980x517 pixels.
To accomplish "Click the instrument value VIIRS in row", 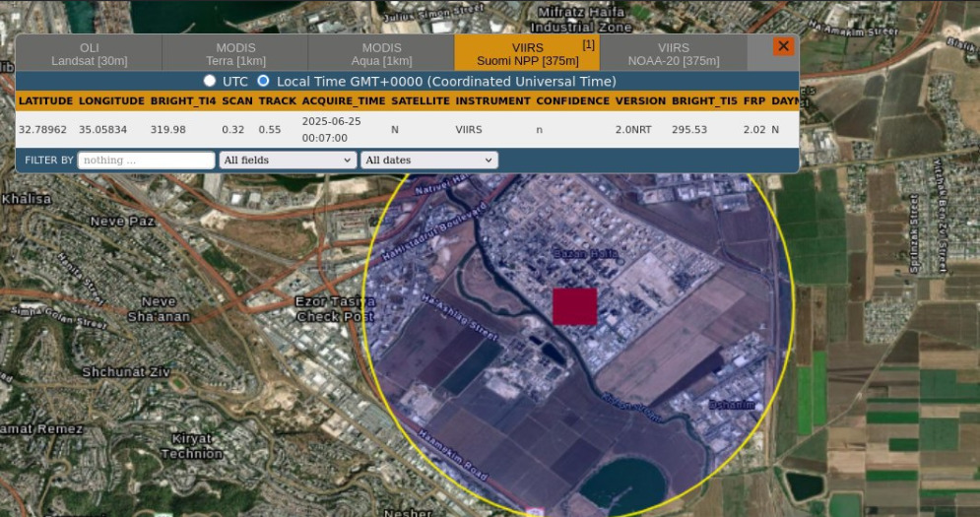I will coord(469,129).
